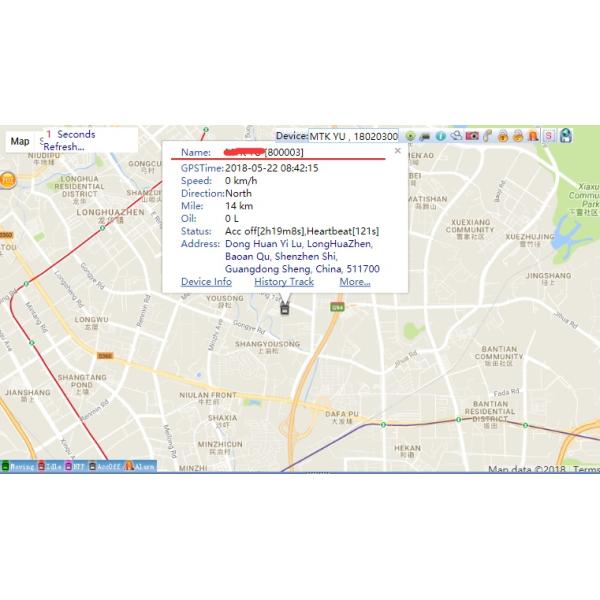Click the green play icon in device toolbar

coord(411,136)
